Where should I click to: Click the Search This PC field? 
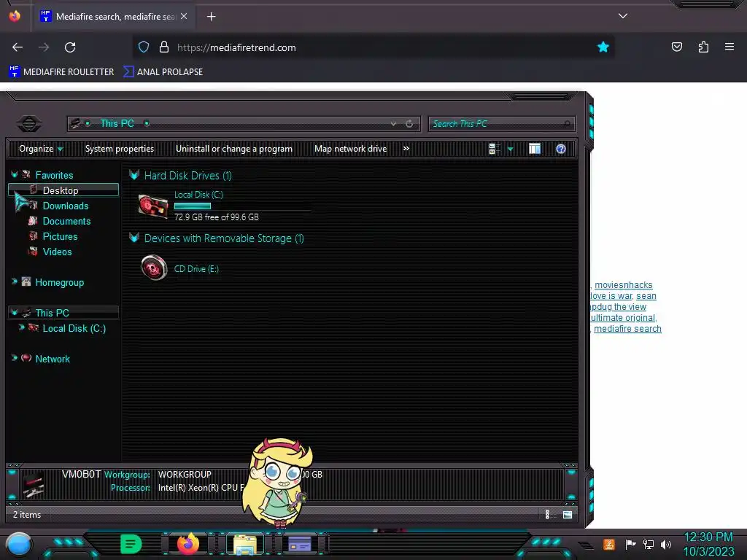502,124
